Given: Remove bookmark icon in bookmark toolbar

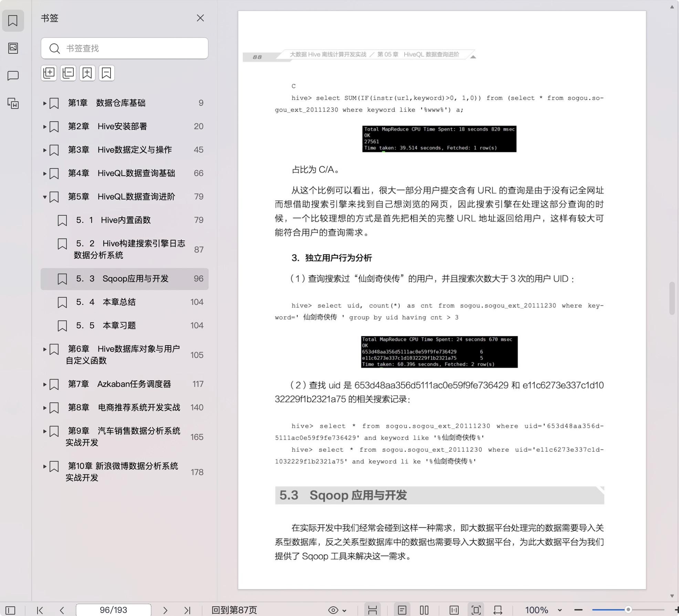Looking at the screenshot, I should click(107, 73).
